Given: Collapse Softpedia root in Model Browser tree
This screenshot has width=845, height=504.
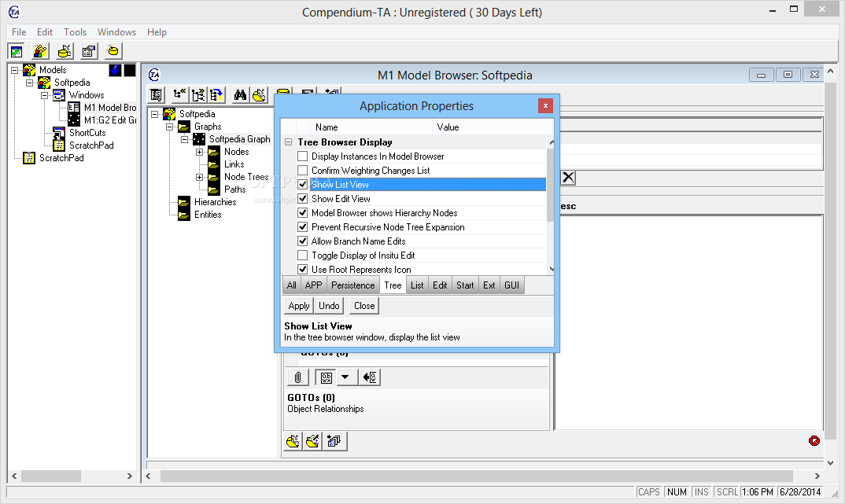Looking at the screenshot, I should [155, 114].
